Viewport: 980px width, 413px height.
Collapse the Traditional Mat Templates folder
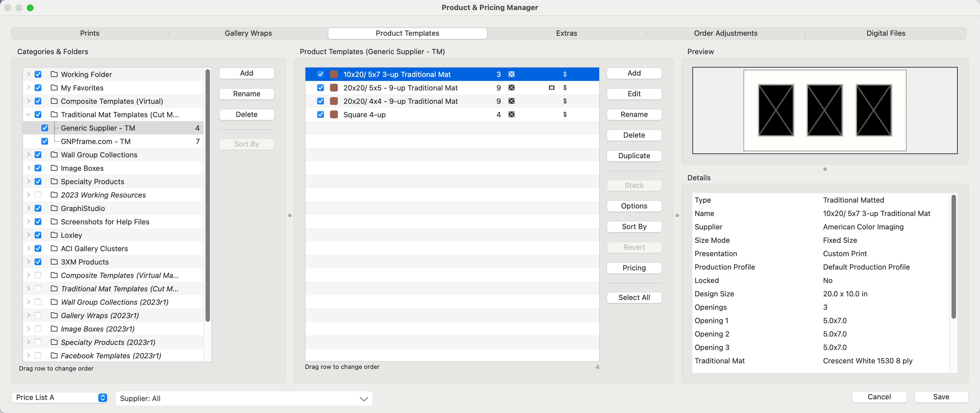click(28, 114)
